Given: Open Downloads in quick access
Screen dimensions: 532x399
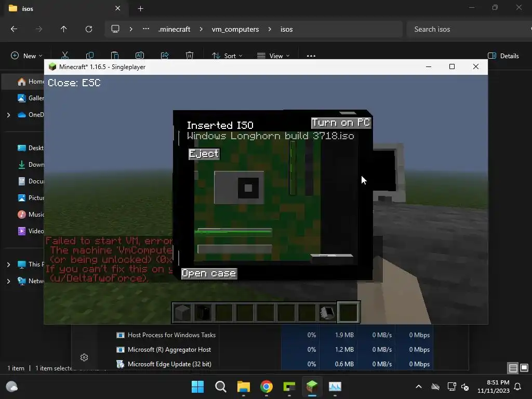Looking at the screenshot, I should pos(31,165).
